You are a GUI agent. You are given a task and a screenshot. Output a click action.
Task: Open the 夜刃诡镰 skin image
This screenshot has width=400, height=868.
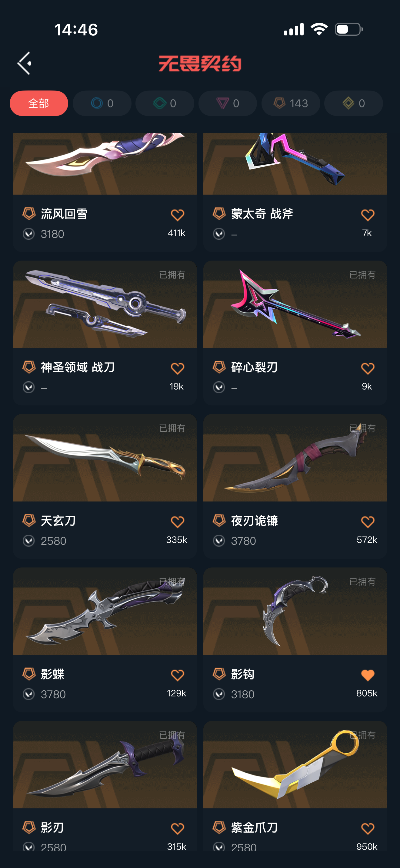[295, 458]
